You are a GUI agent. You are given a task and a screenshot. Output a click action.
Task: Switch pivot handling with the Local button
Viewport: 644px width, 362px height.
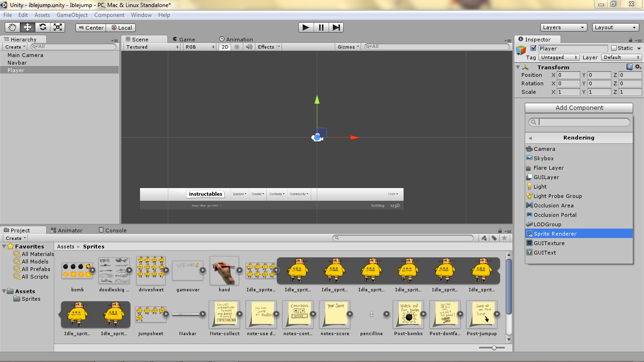point(121,27)
